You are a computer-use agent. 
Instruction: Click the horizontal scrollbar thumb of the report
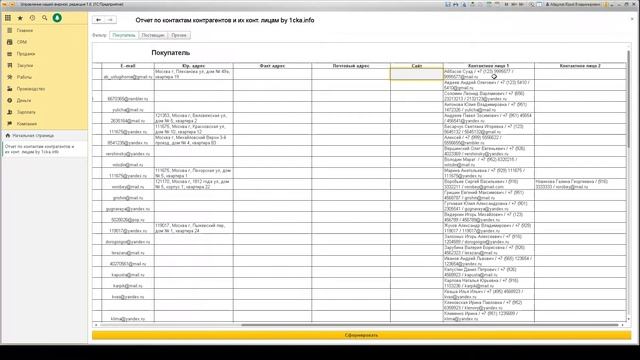pyautogui.click(x=429, y=325)
